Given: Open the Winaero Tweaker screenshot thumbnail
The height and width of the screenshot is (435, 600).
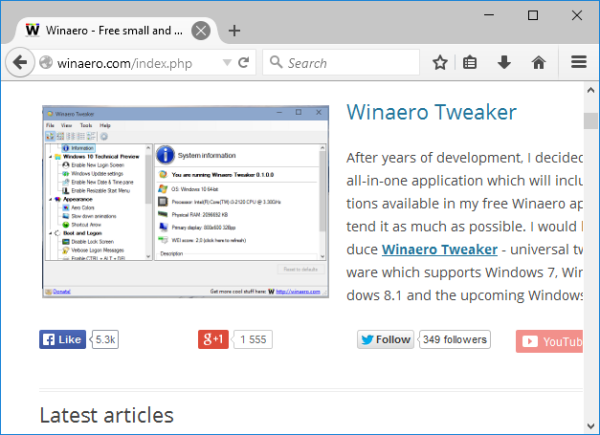Looking at the screenshot, I should 185,202.
